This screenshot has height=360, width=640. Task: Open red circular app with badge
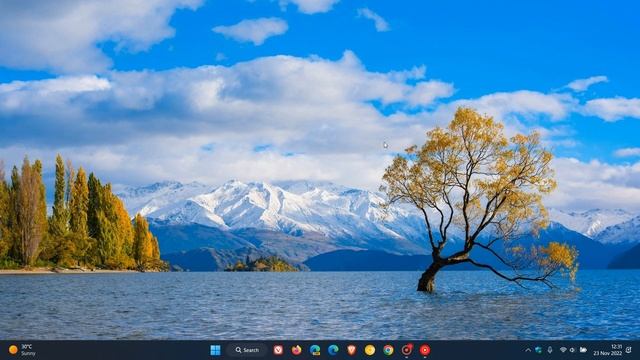pos(407,350)
